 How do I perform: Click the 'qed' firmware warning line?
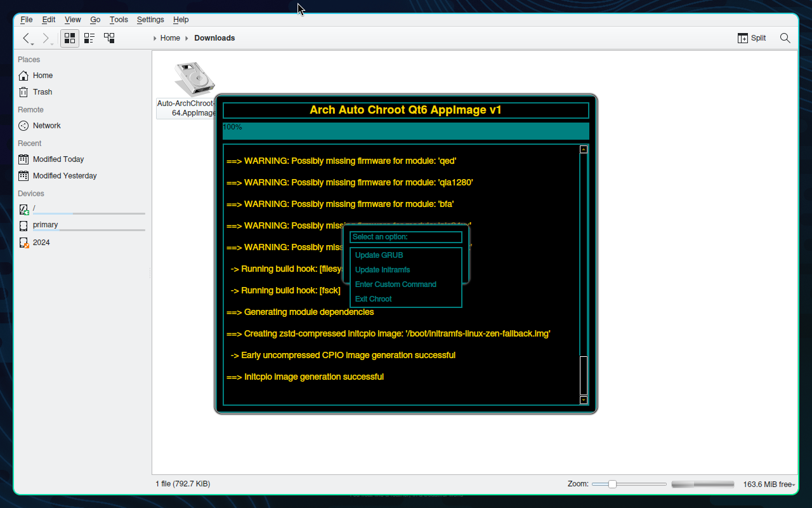click(341, 161)
